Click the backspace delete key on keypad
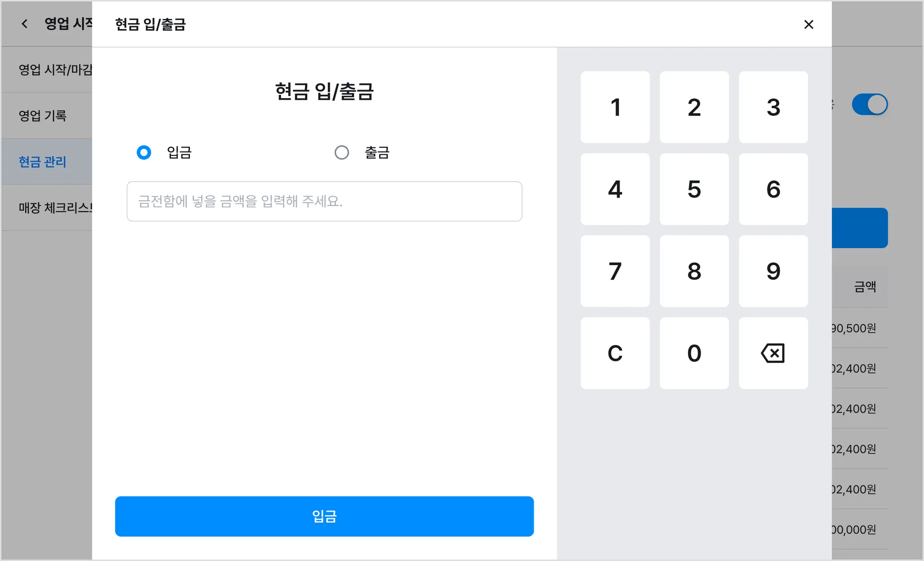 [x=773, y=353]
